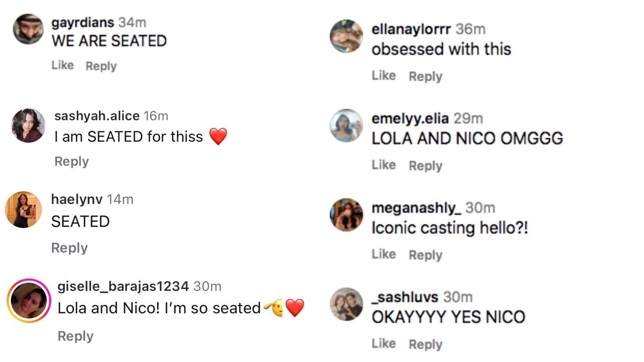Like the "obsessed with this" comment
The width and height of the screenshot is (644, 362).
point(384,76)
